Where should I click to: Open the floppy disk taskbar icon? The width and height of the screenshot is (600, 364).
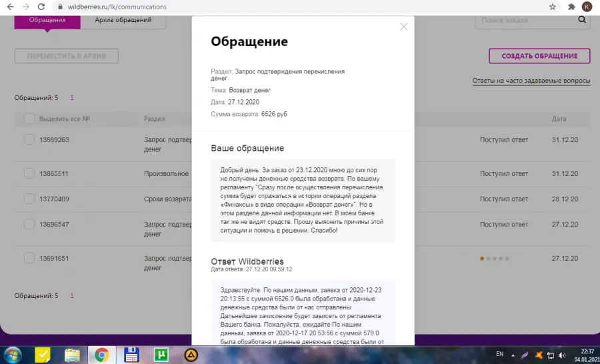pos(131,355)
